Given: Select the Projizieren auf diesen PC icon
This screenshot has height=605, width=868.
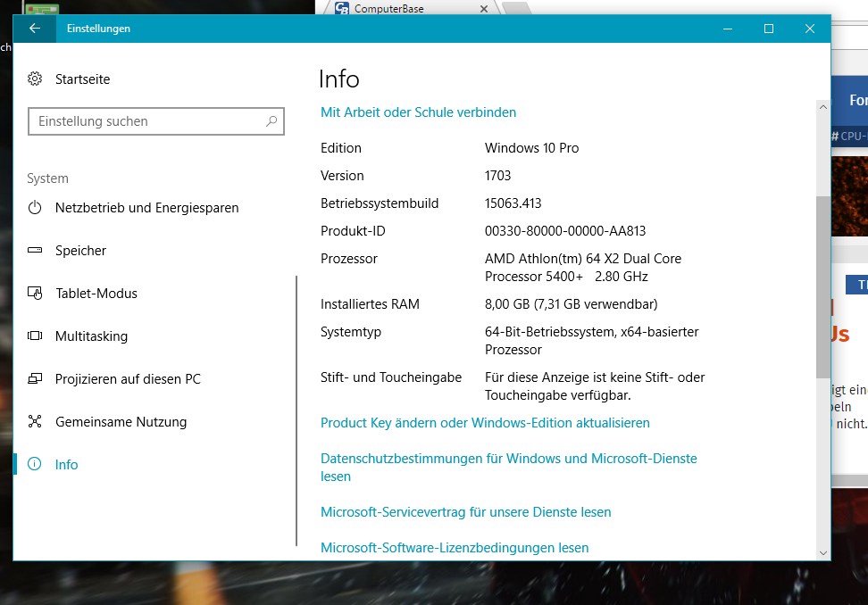Looking at the screenshot, I should tap(35, 379).
